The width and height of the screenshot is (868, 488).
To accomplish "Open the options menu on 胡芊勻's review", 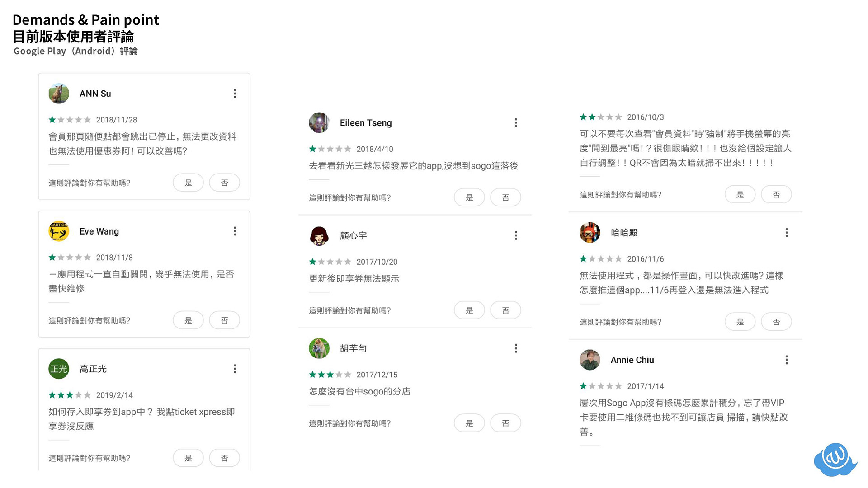I will [516, 348].
